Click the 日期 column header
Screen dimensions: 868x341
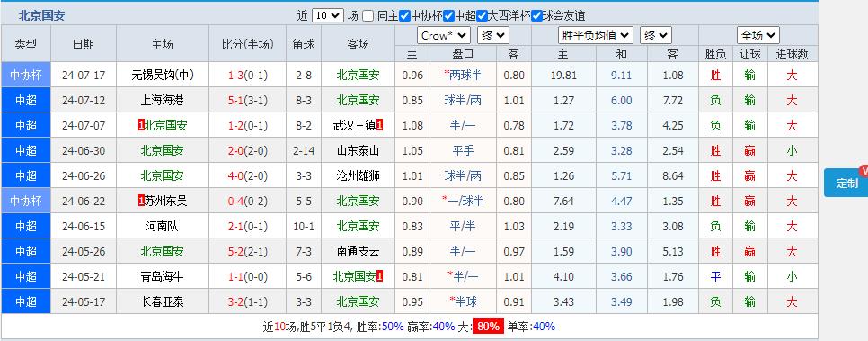[x=84, y=44]
